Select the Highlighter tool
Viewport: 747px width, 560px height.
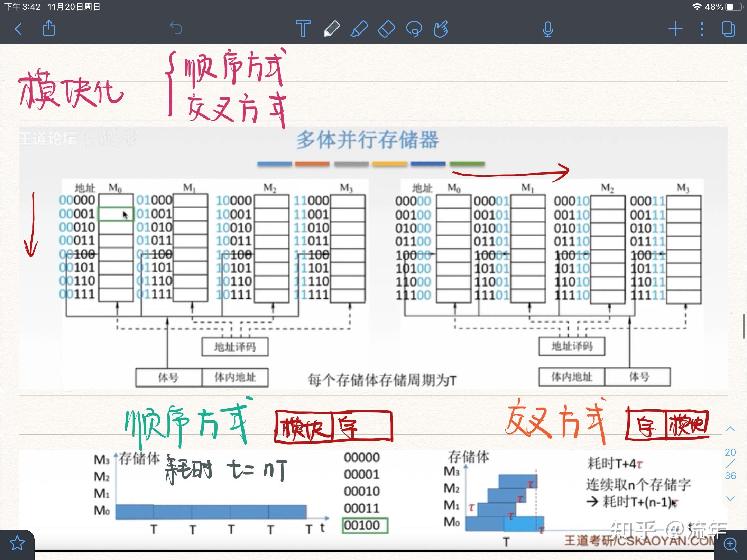click(359, 29)
